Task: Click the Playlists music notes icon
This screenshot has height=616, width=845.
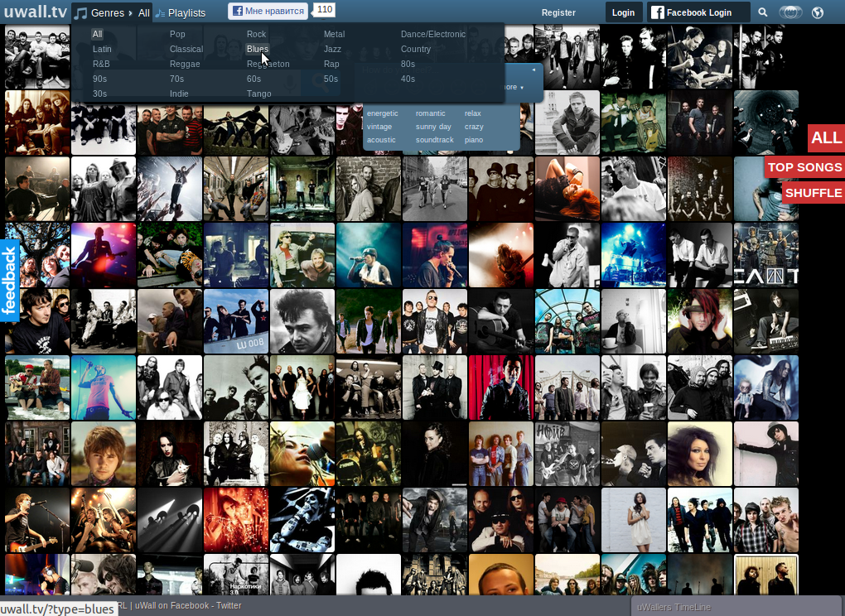Action: (x=160, y=13)
